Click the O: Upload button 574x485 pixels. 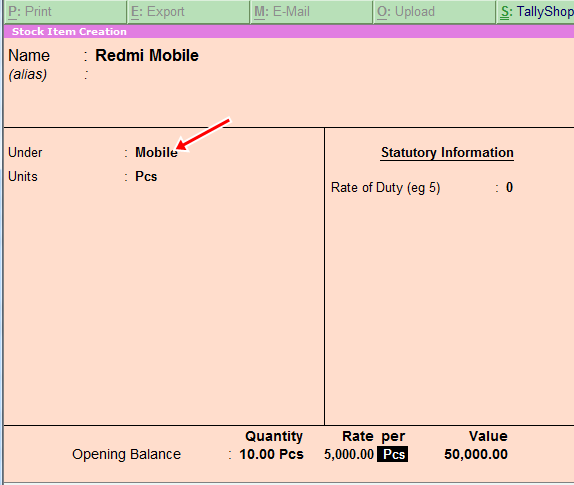click(x=434, y=12)
